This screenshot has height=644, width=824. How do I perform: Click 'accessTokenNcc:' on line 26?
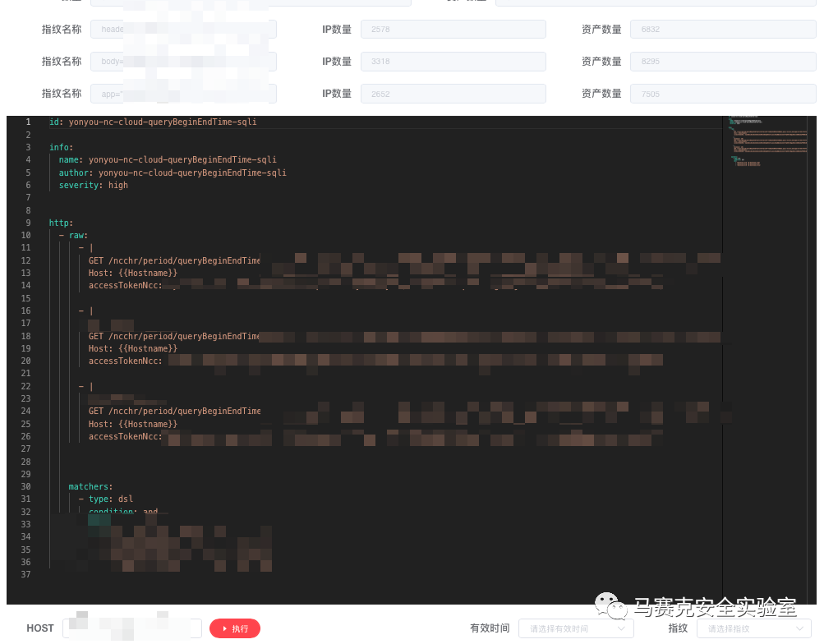click(x=125, y=436)
